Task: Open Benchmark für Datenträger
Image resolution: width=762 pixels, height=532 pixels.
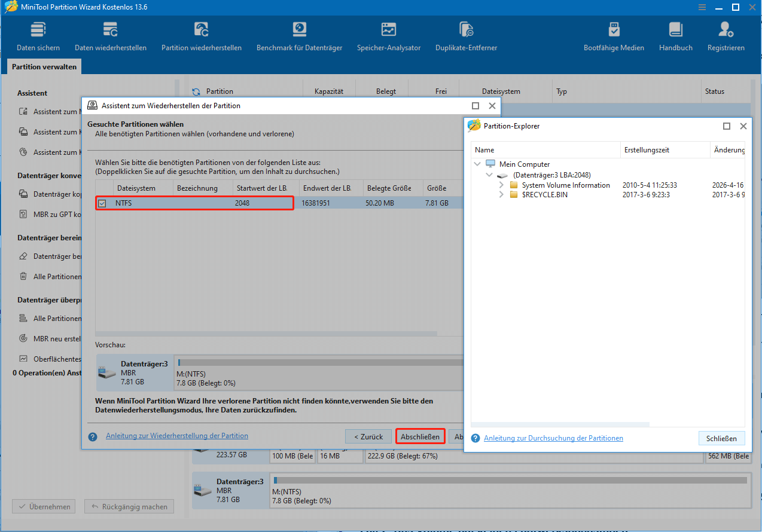Action: tap(299, 36)
